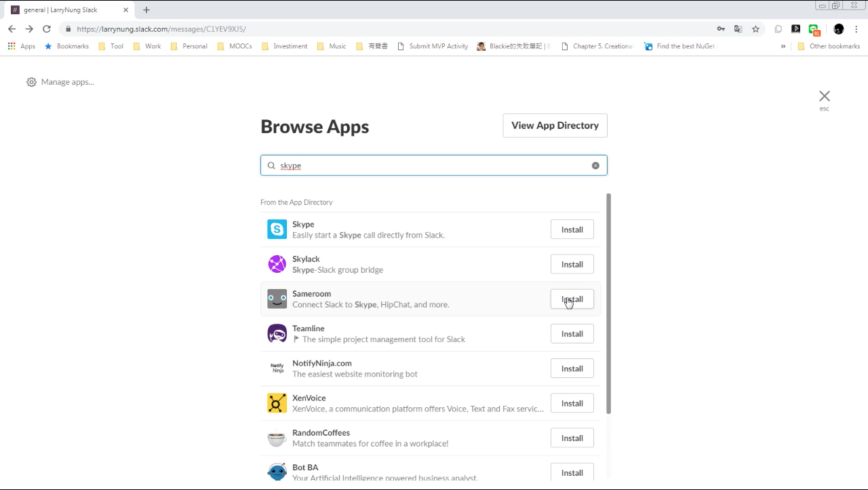Open the Chrome profile avatar
This screenshot has width=868, height=490.
839,29
